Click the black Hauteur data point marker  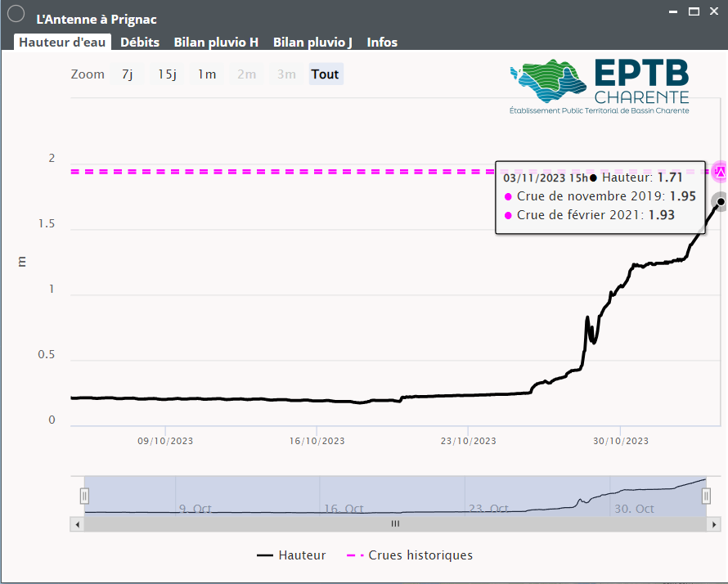pos(721,201)
